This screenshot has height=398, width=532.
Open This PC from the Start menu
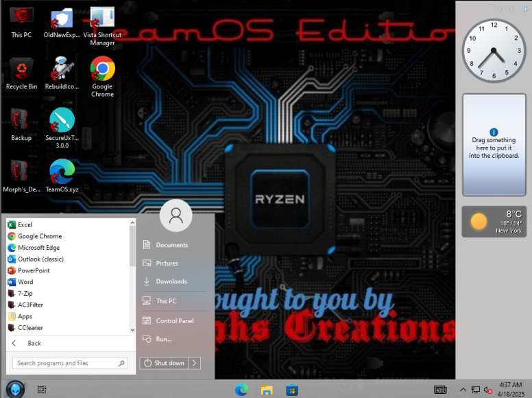pyautogui.click(x=173, y=301)
